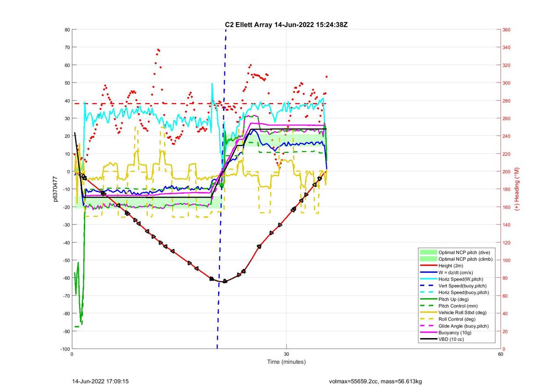
Task: Click the -30 tick label on left axis
Action: point(66,225)
